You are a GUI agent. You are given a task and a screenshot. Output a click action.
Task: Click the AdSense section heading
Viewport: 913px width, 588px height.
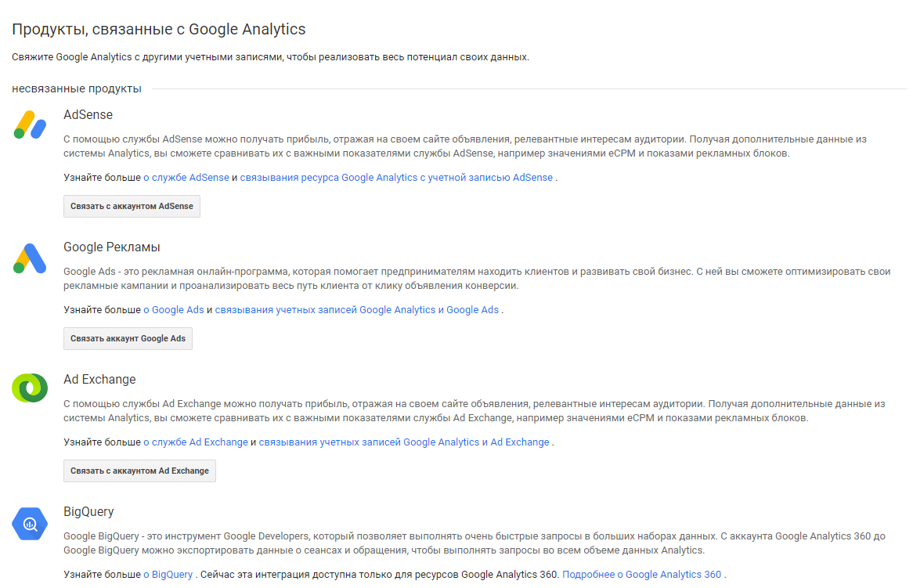[x=88, y=114]
